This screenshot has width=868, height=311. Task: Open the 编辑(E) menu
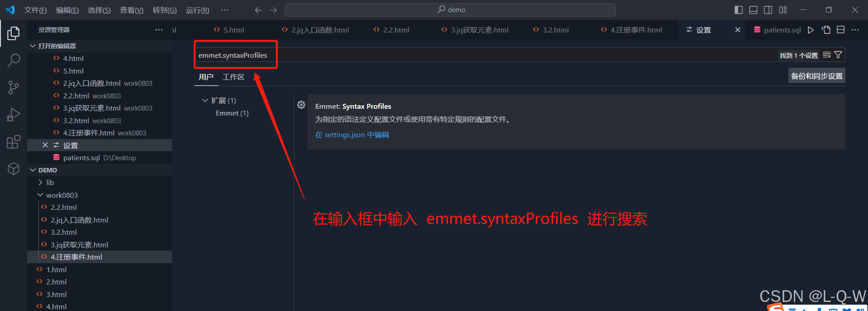point(67,10)
